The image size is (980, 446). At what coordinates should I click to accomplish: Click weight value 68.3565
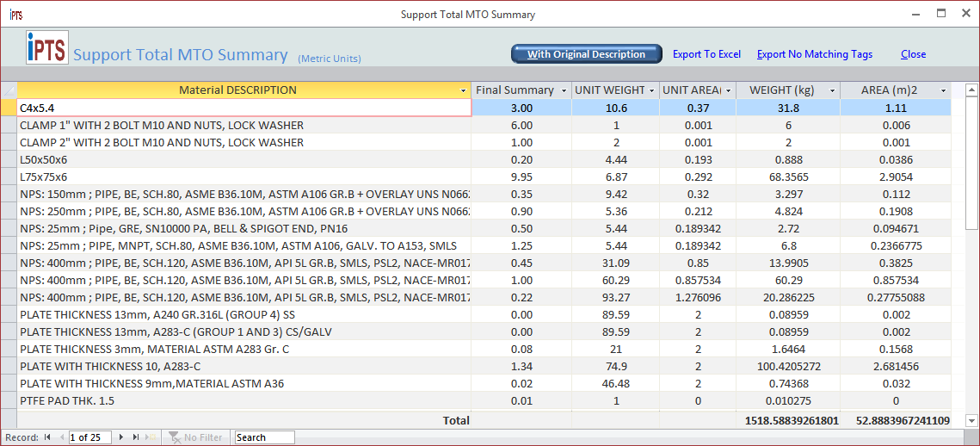click(x=787, y=177)
